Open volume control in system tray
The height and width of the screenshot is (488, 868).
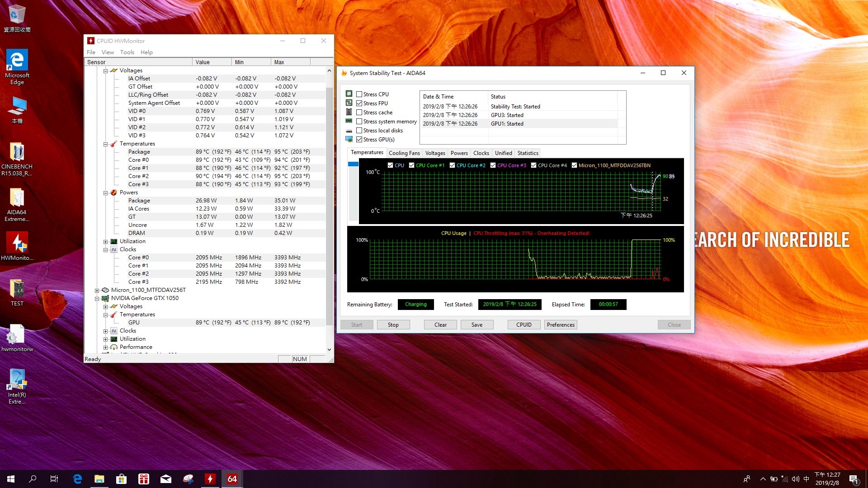pyautogui.click(x=796, y=479)
